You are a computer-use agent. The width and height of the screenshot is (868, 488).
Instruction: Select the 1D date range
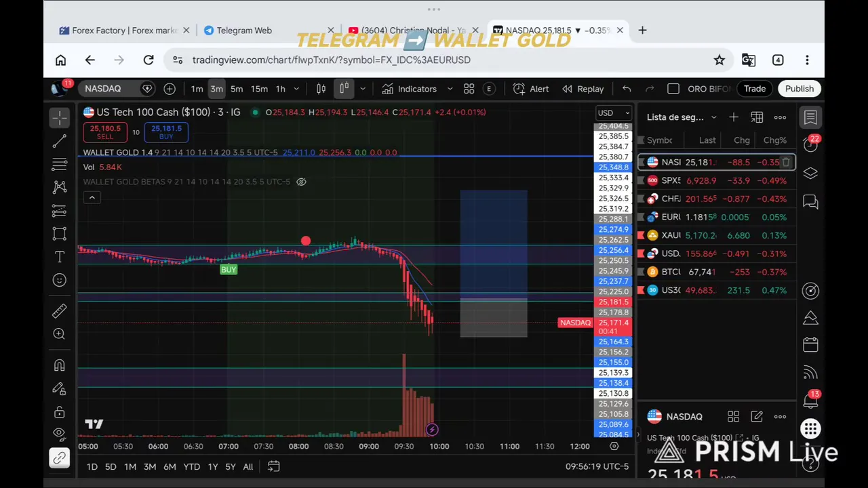pos(92,466)
